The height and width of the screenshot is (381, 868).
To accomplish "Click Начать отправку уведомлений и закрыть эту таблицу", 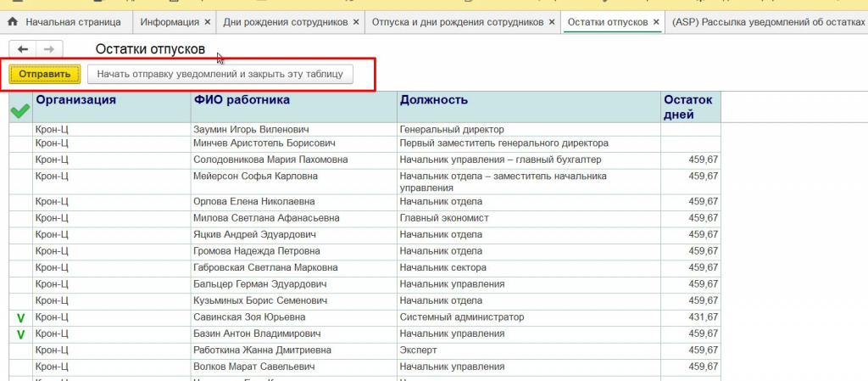I will click(220, 74).
